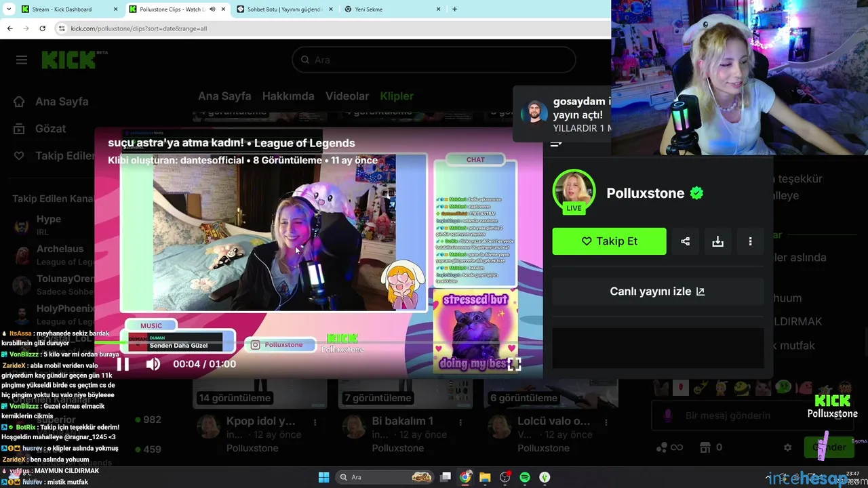Switch to the Ana Sayfa channel tab
Viewport: 868px width, 488px height.
coord(224,96)
